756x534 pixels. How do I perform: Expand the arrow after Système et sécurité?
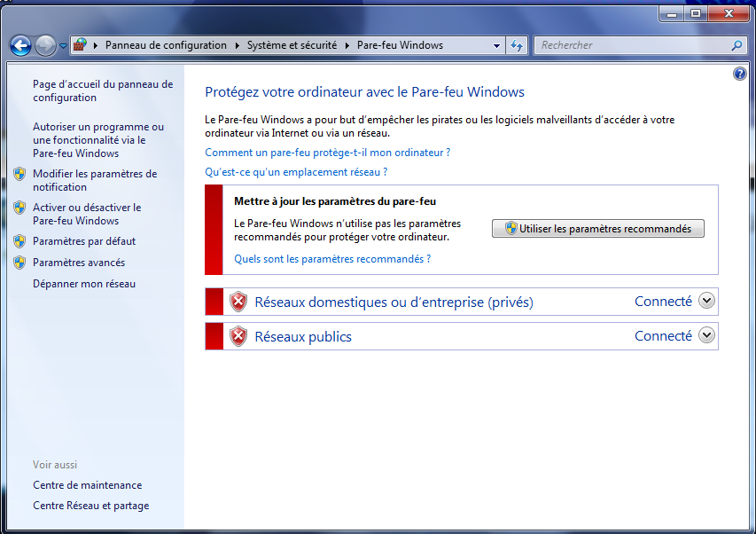point(347,45)
